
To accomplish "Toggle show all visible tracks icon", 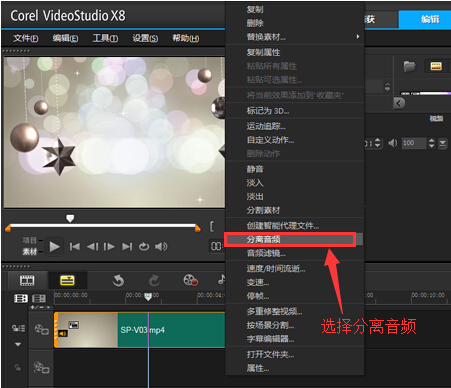I will pos(21,298).
